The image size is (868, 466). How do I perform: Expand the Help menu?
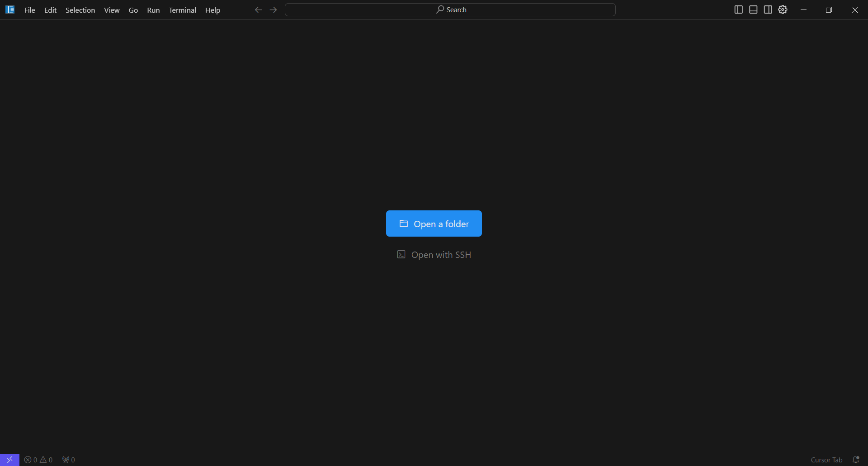click(212, 10)
